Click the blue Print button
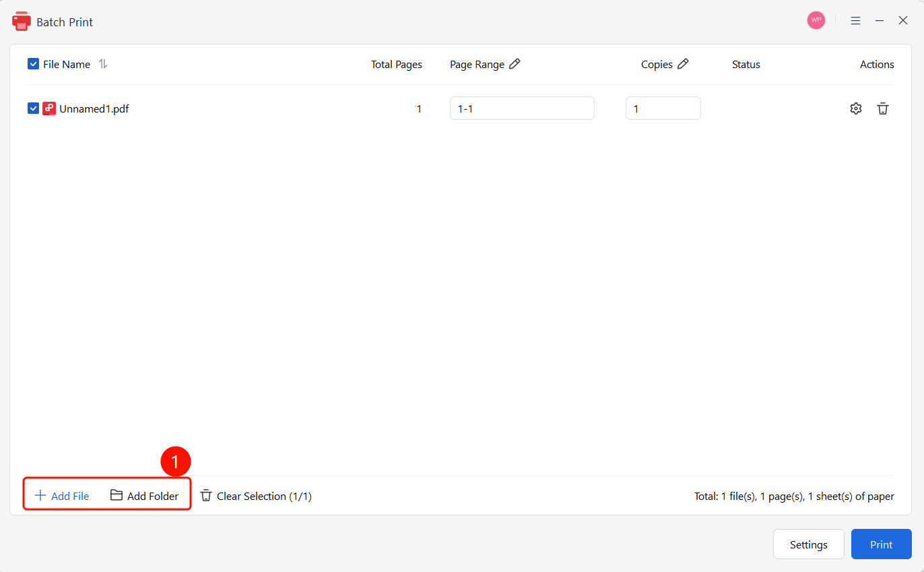924x572 pixels. pos(882,544)
